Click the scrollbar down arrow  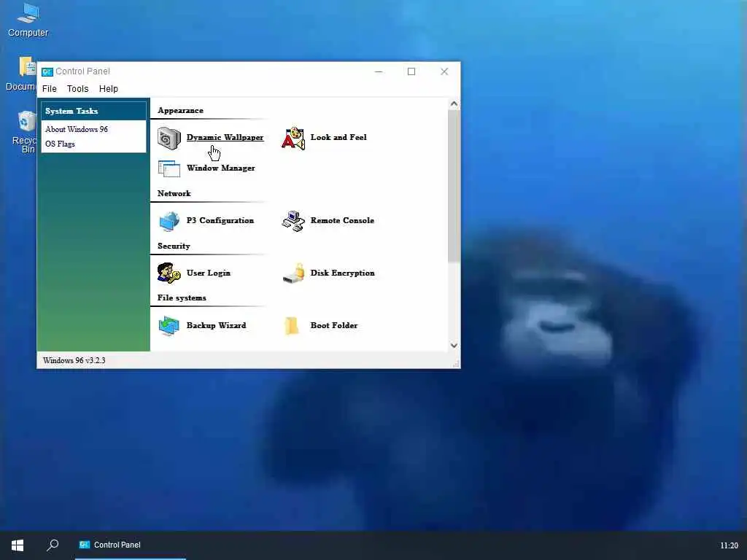coord(454,345)
